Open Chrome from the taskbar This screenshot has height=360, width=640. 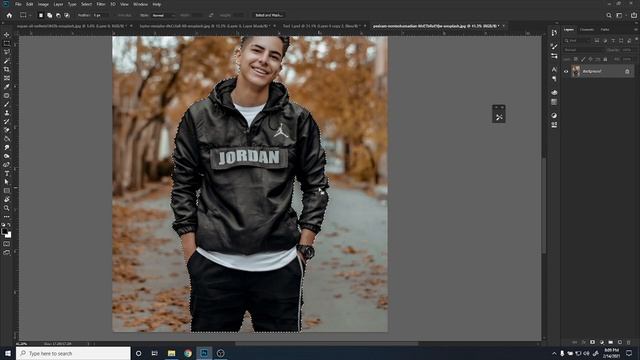(188, 353)
